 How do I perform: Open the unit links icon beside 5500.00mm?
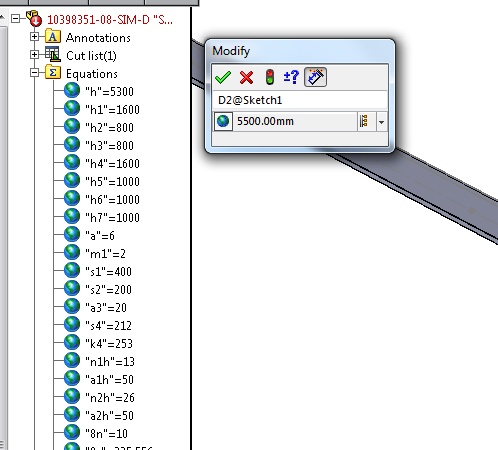[x=364, y=121]
